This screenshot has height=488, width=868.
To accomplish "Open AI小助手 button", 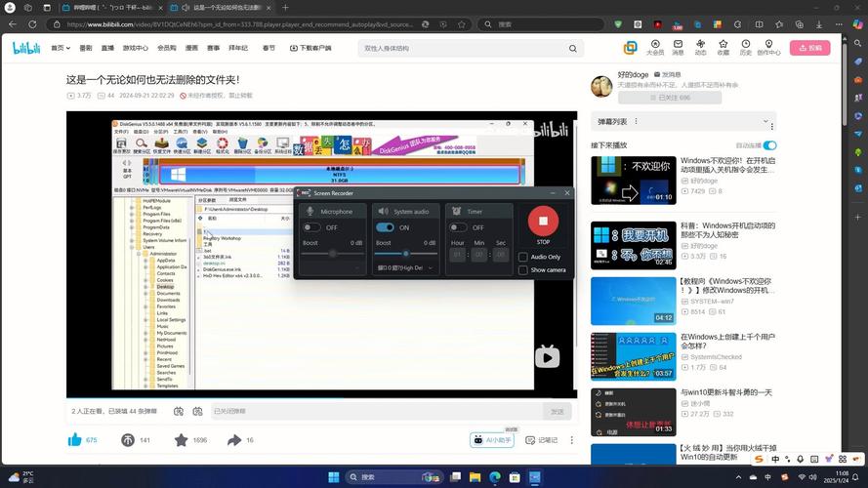I will pyautogui.click(x=492, y=440).
